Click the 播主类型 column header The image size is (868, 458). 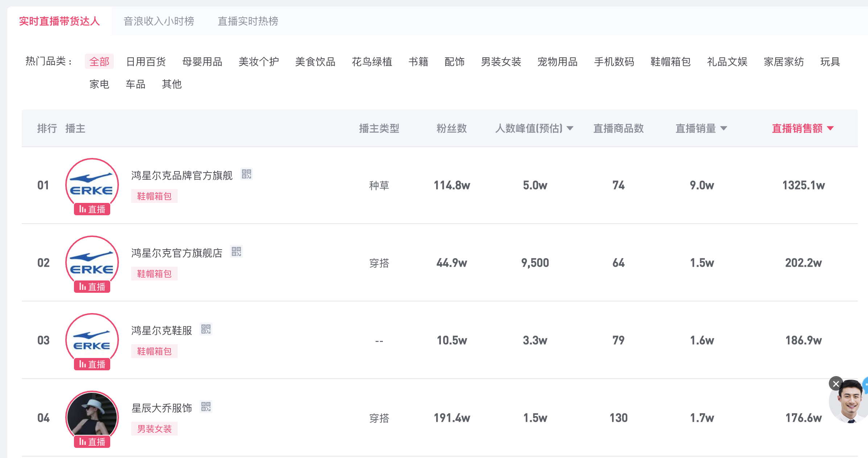(379, 128)
